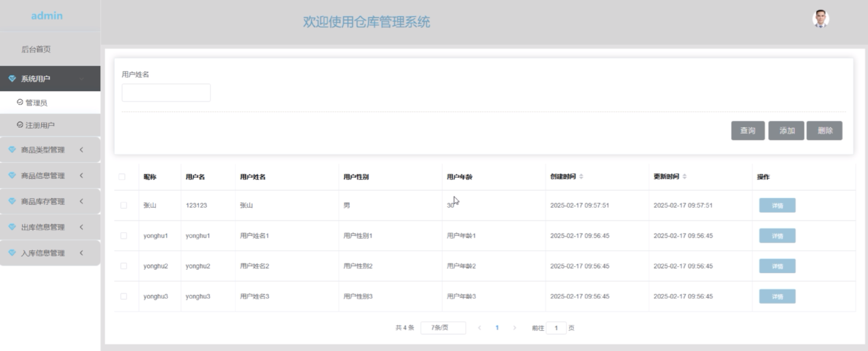Go to 后台首页 in the sidebar
This screenshot has width=868, height=351.
coord(36,49)
